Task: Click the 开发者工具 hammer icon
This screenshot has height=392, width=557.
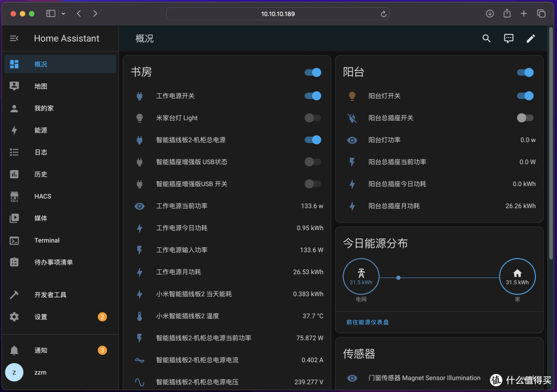Action: [14, 295]
